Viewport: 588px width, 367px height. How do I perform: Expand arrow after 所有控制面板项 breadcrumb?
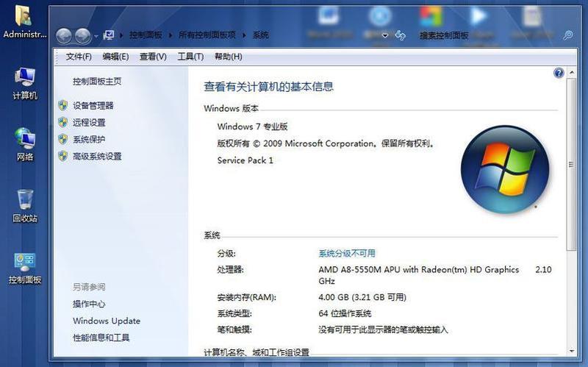pyautogui.click(x=244, y=35)
